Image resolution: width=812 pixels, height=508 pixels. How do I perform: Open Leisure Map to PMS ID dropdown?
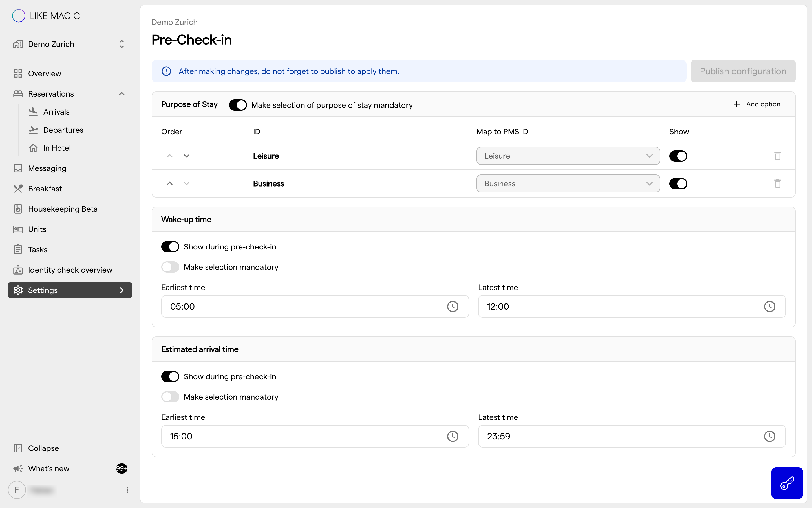click(x=568, y=156)
